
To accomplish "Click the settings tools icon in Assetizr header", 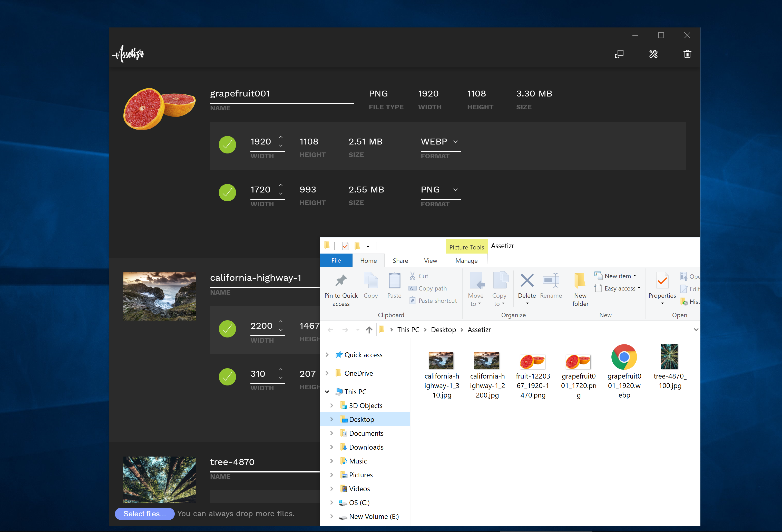I will (653, 54).
